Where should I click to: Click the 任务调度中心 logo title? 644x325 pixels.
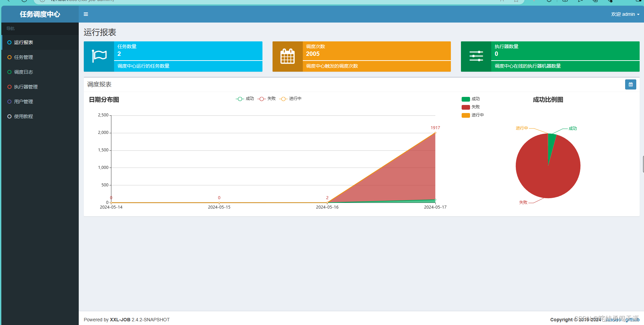(40, 14)
